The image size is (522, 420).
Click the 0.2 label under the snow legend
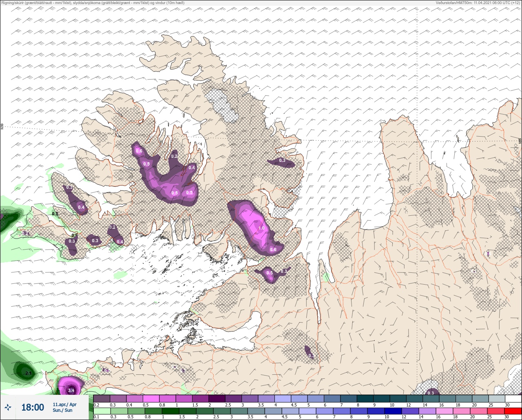coord(96,405)
